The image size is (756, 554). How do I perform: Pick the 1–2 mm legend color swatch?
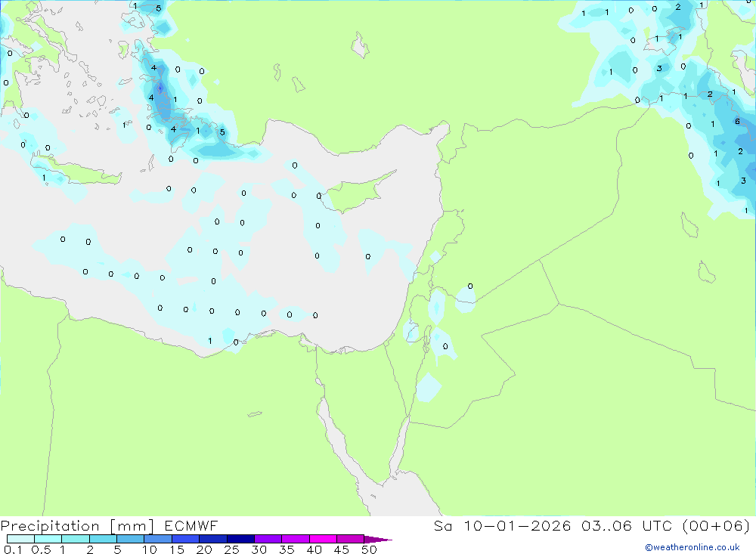[76, 539]
